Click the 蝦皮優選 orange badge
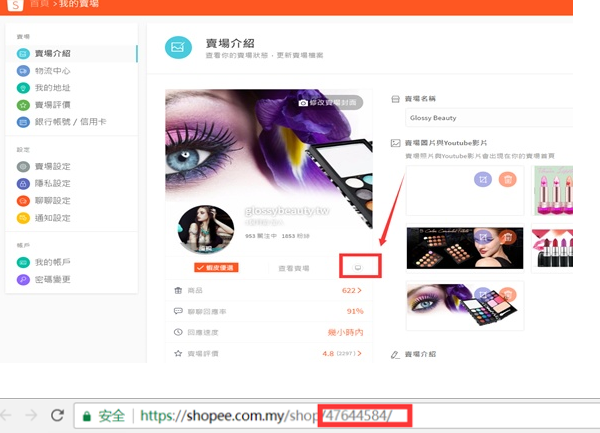Viewport: 600px width, 433px height. click(x=216, y=267)
